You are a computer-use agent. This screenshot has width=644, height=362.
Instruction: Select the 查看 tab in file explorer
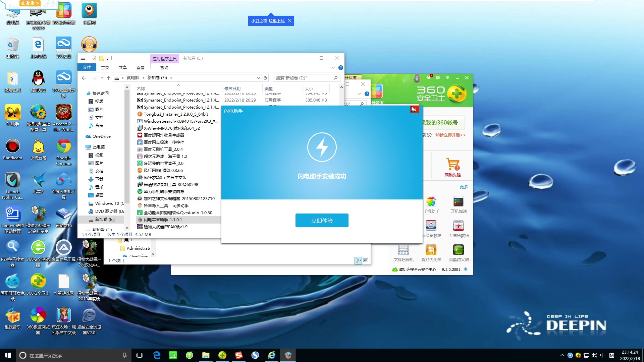point(141,67)
